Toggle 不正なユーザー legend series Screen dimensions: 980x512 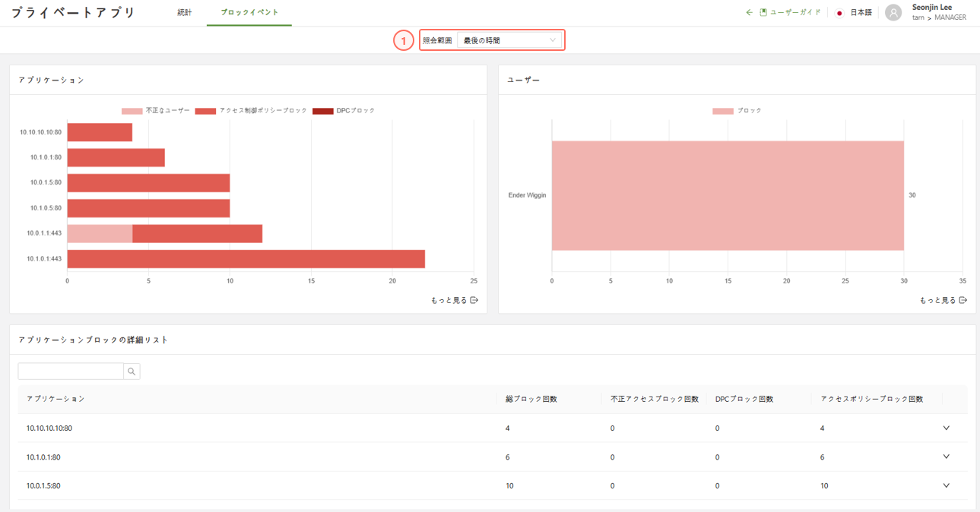(x=156, y=111)
